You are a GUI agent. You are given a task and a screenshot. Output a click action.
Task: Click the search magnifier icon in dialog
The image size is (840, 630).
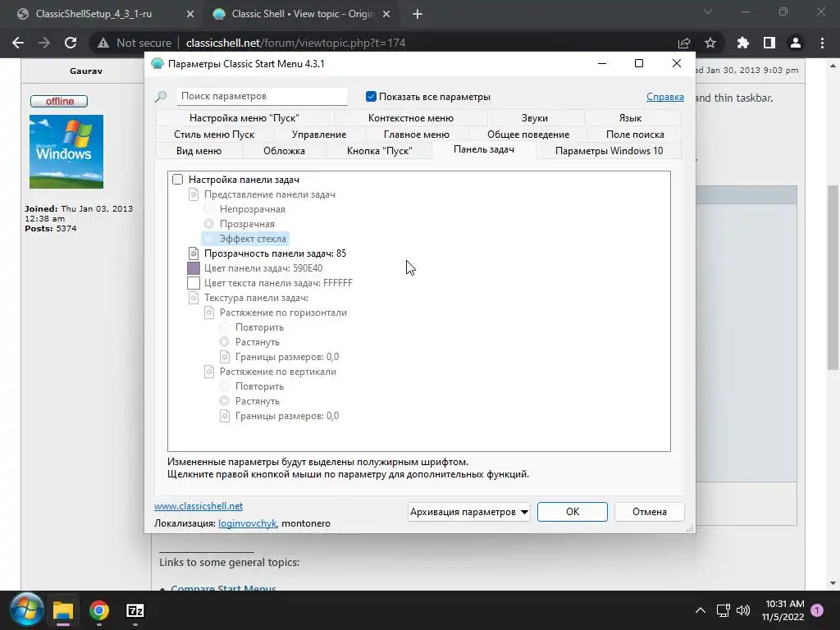(161, 97)
